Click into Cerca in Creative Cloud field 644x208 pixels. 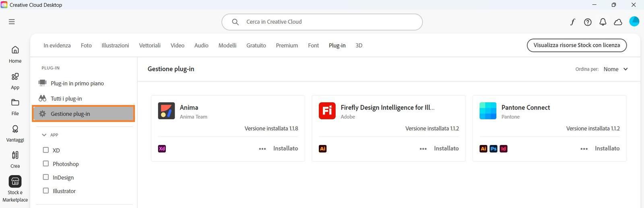pyautogui.click(x=322, y=22)
